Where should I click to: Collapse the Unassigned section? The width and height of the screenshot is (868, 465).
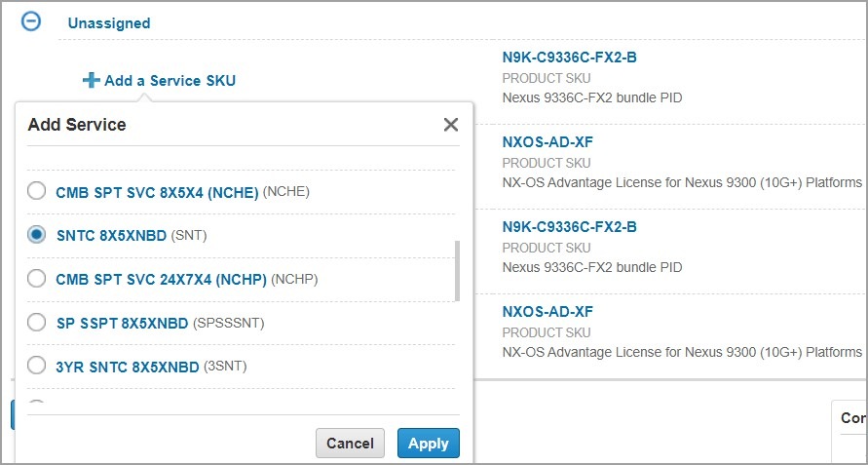31,21
